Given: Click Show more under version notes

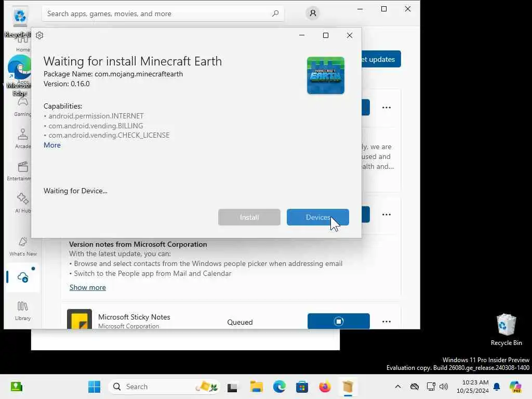Looking at the screenshot, I should click(x=87, y=287).
